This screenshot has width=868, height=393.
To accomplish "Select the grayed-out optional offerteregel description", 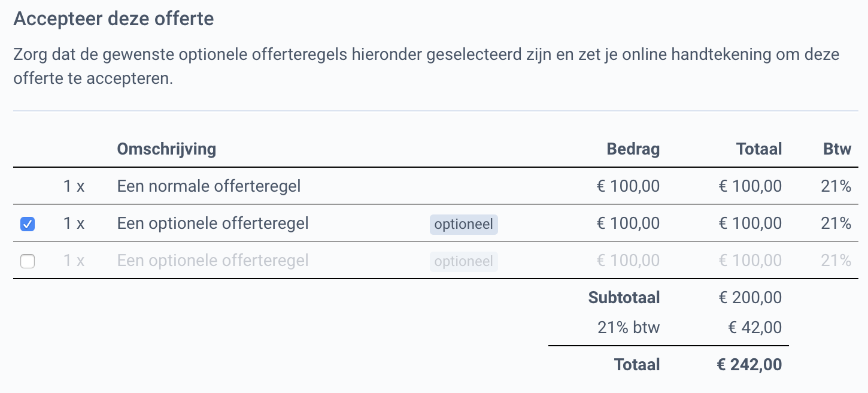I will [213, 260].
